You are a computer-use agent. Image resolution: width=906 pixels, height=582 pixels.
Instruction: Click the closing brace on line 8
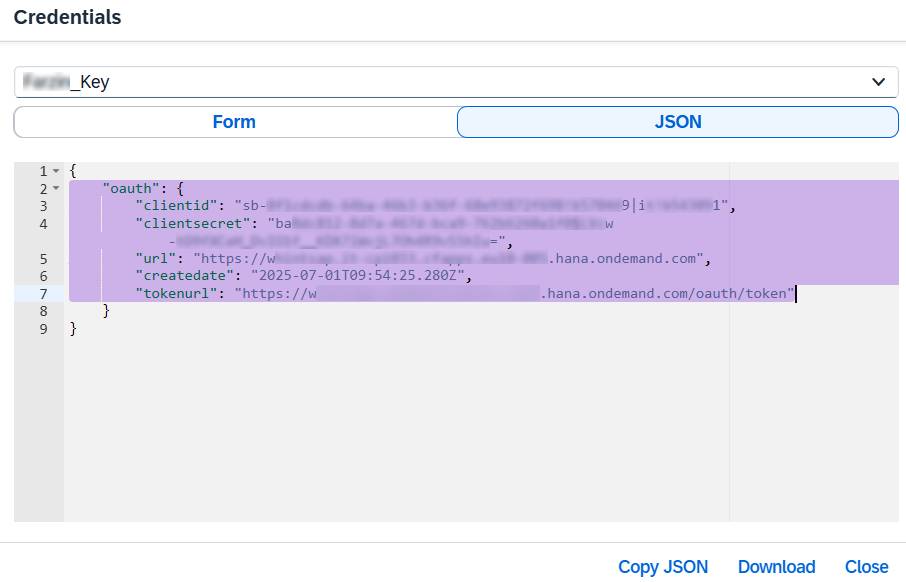pyautogui.click(x=106, y=311)
